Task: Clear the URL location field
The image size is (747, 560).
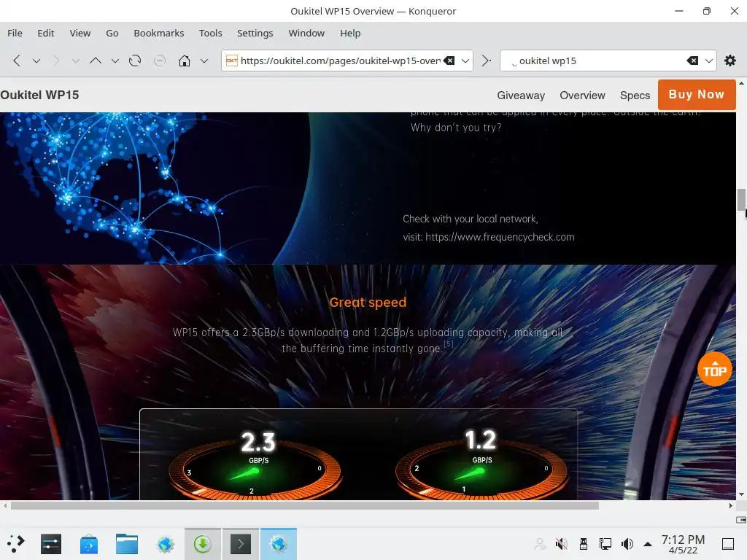Action: pos(449,61)
